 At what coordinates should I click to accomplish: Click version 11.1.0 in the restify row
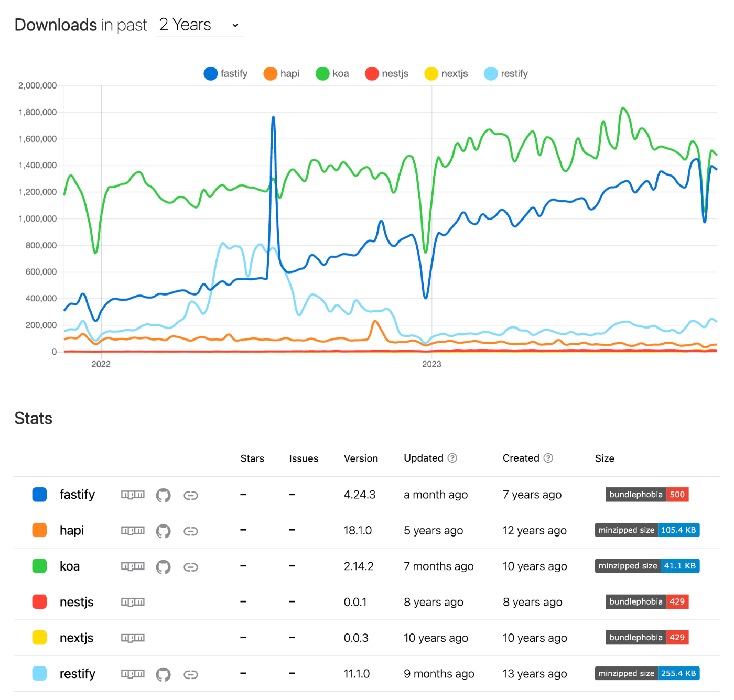point(357,674)
